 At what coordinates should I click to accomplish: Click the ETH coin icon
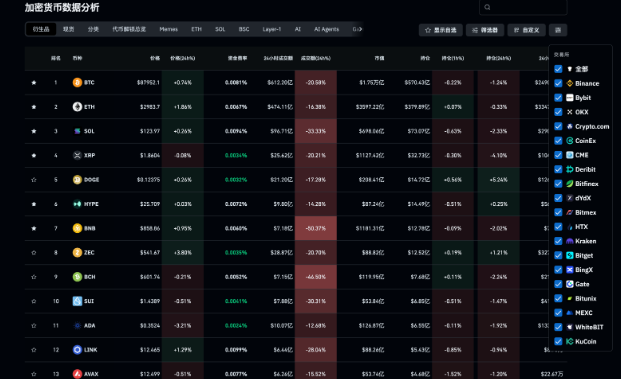tap(77, 107)
